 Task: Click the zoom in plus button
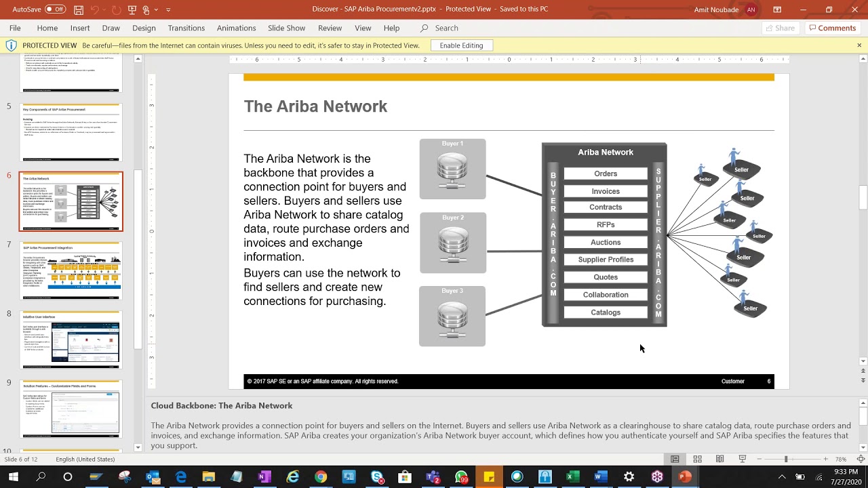[x=825, y=459]
